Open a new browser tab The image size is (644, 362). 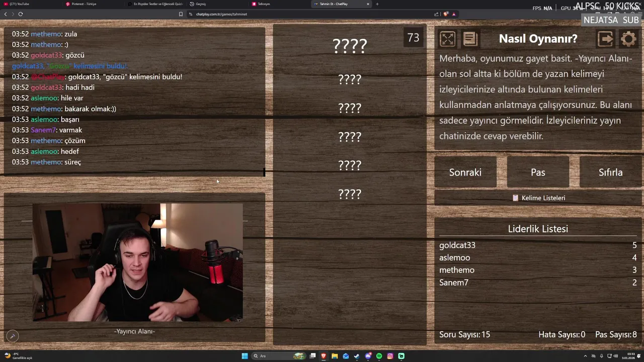pos(377,4)
